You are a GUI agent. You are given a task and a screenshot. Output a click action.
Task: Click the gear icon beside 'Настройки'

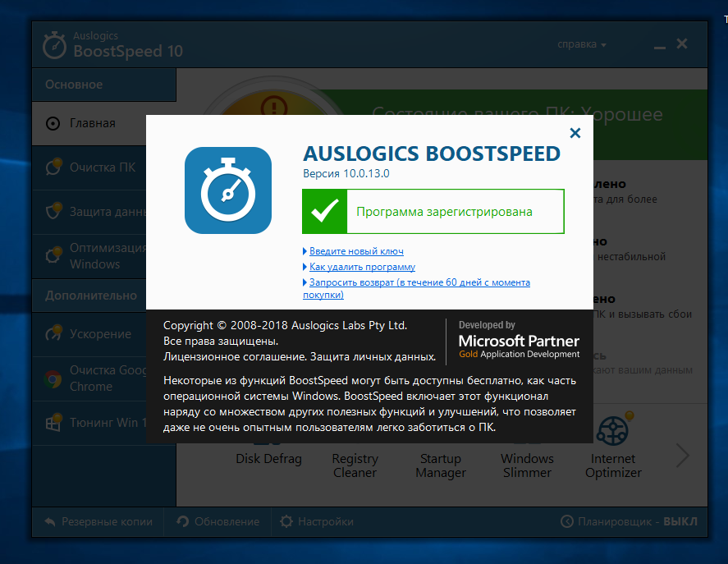tap(286, 522)
